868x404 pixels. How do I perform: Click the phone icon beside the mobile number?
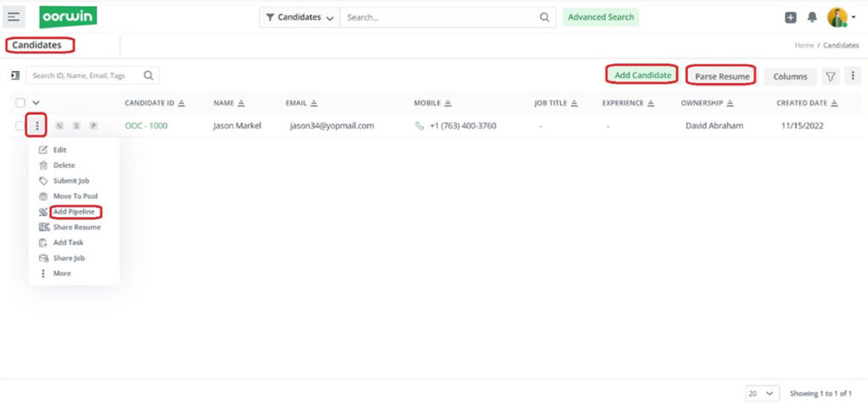point(420,126)
